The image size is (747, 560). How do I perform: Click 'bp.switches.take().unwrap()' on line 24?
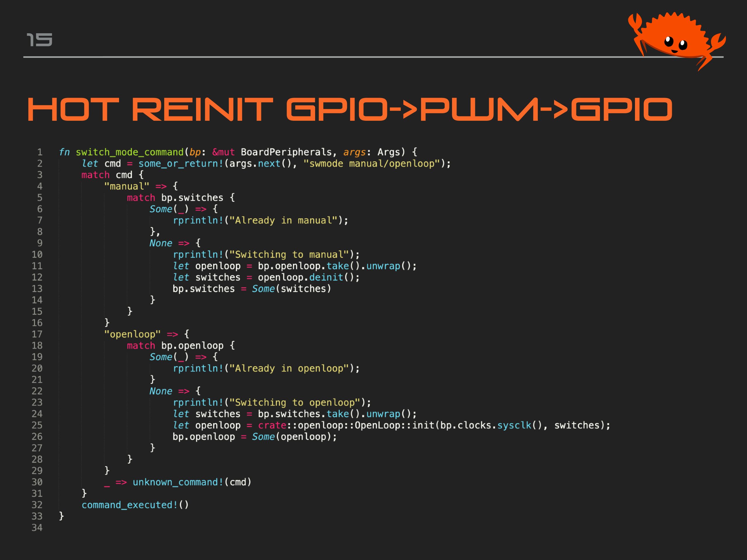(334, 414)
